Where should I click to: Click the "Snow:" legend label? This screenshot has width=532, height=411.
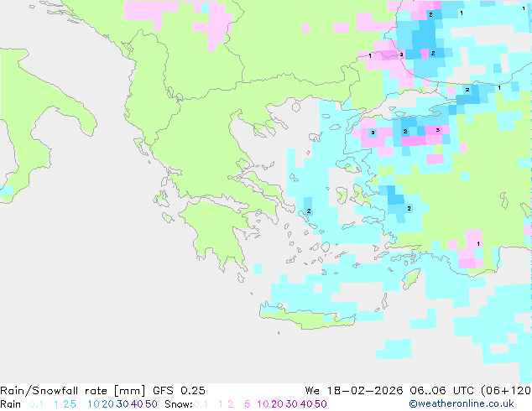(179, 404)
